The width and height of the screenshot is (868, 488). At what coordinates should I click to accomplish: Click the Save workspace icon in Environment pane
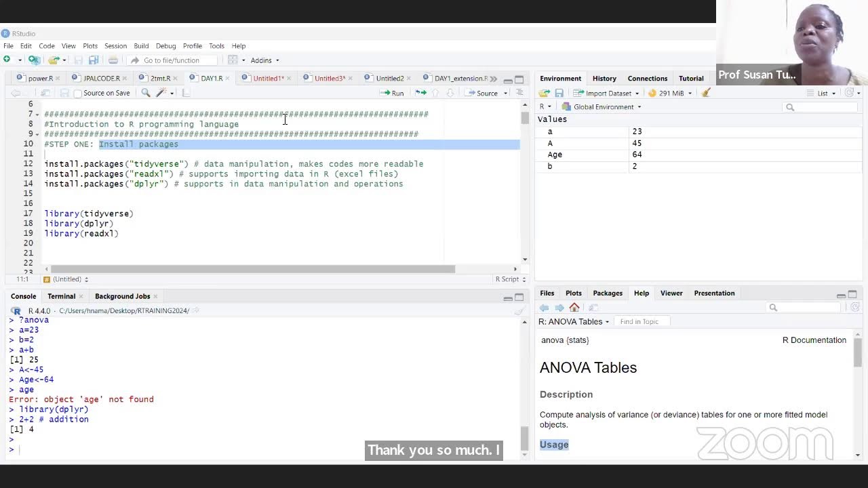pos(559,93)
